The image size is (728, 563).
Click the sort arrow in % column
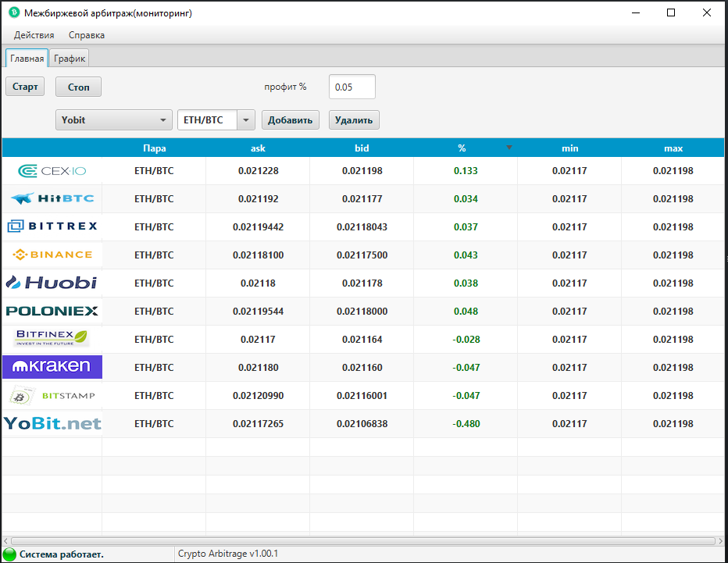pos(509,148)
